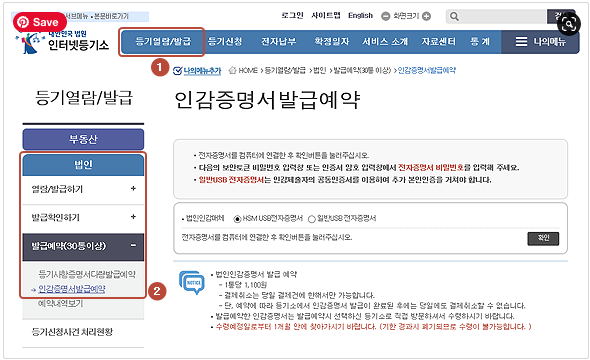Collapse 발급예약(30통이상) with minus icon
Viewport: 590px width, 360px height.
133,245
